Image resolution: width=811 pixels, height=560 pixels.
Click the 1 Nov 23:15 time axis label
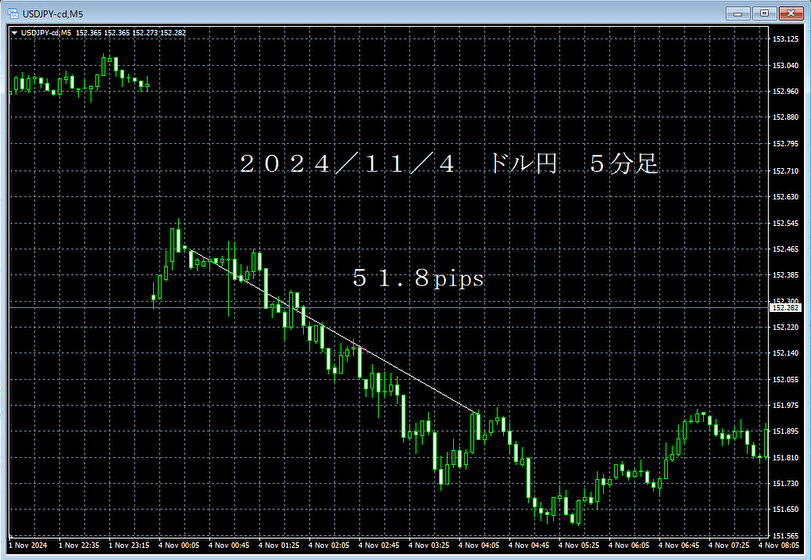point(129,545)
